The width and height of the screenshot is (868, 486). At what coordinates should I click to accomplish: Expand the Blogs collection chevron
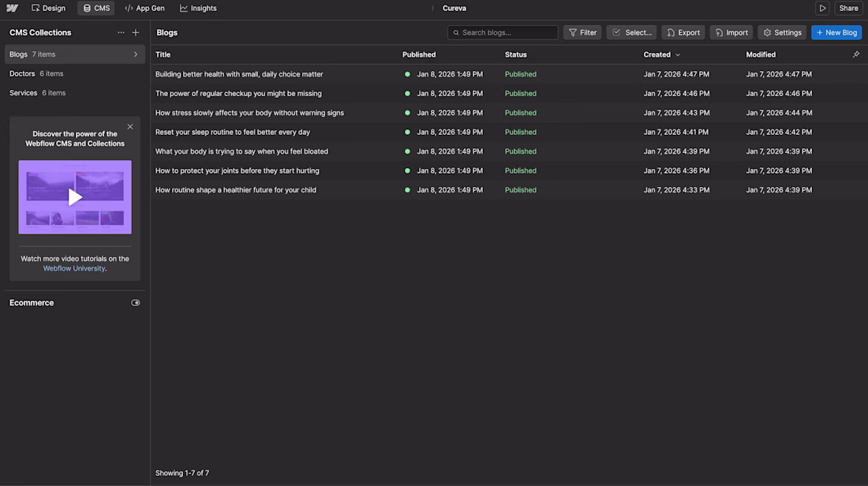[x=136, y=54]
